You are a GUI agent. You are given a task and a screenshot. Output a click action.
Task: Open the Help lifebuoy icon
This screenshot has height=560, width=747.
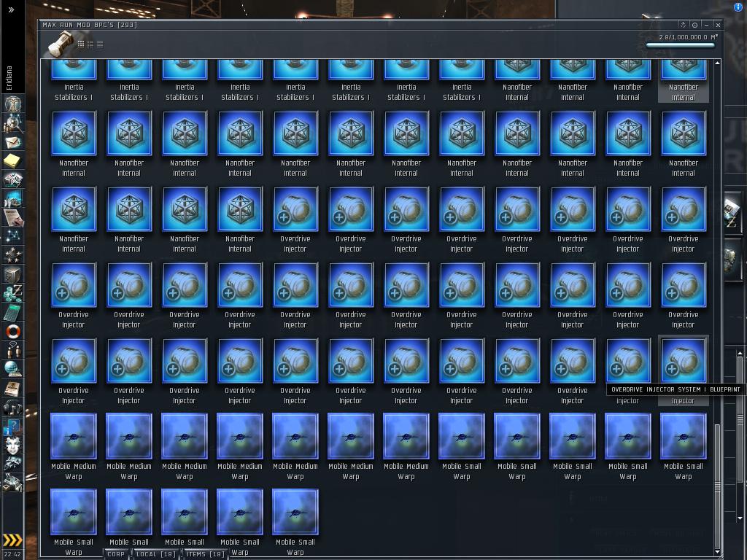point(13,331)
